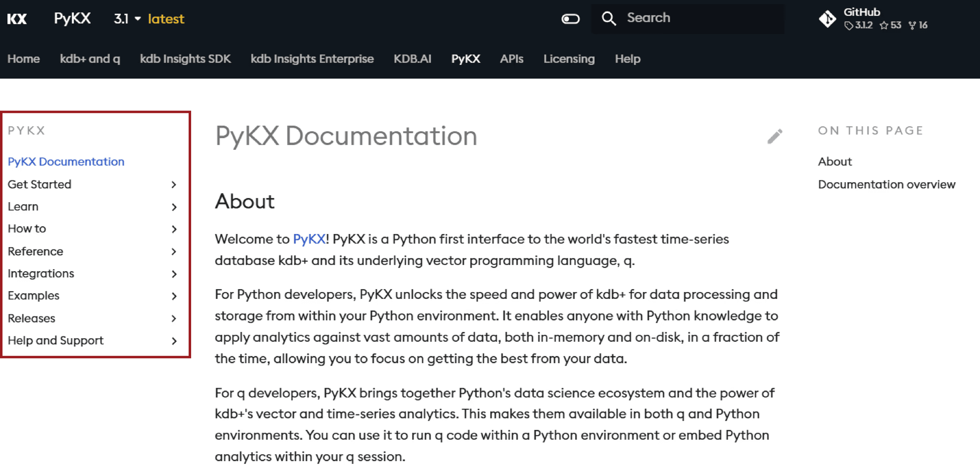Jump to Documentation overview section
Image resolution: width=980 pixels, height=468 pixels.
tap(886, 184)
